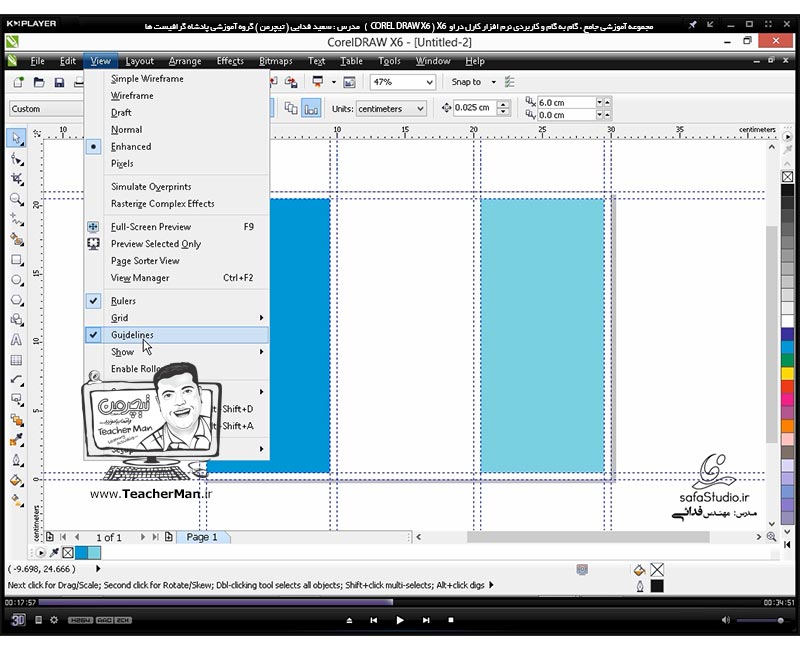The height and width of the screenshot is (650, 800).
Task: Open duplicate distance Y dropdown arrow
Action: 599,115
